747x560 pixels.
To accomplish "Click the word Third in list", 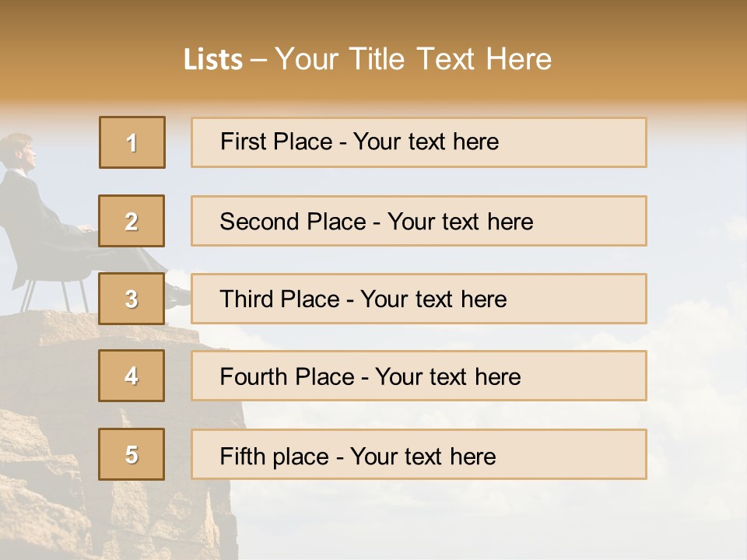I will [247, 299].
